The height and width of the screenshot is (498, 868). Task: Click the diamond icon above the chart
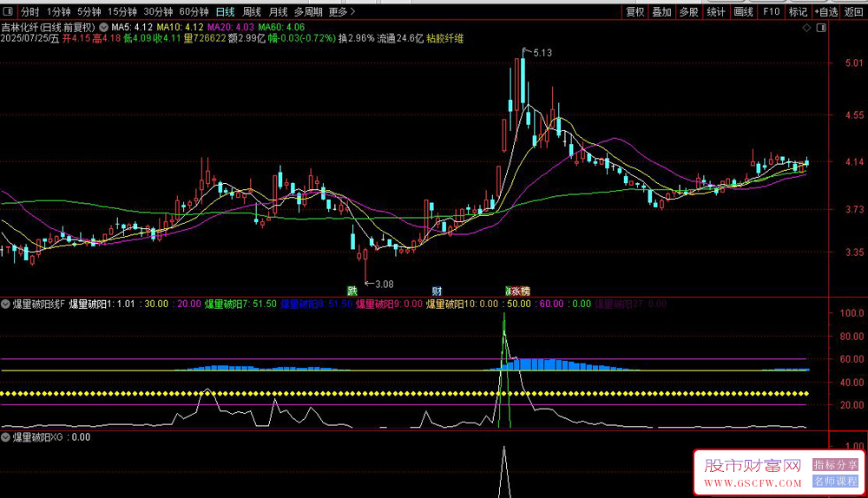pyautogui.click(x=806, y=28)
